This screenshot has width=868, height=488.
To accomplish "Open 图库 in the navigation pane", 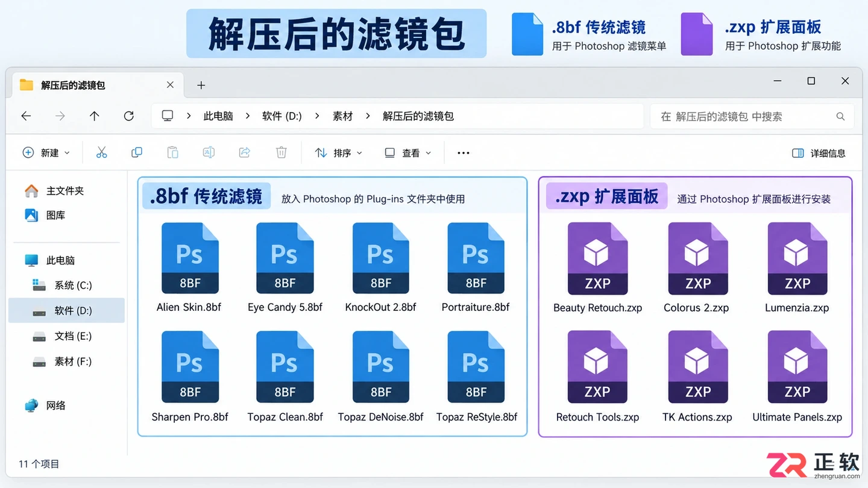I will pyautogui.click(x=55, y=215).
